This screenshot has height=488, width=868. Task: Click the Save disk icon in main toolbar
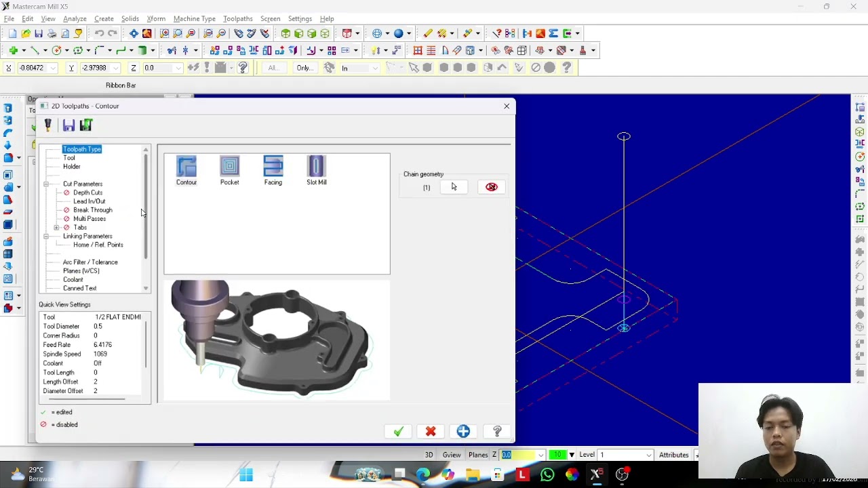coord(39,34)
